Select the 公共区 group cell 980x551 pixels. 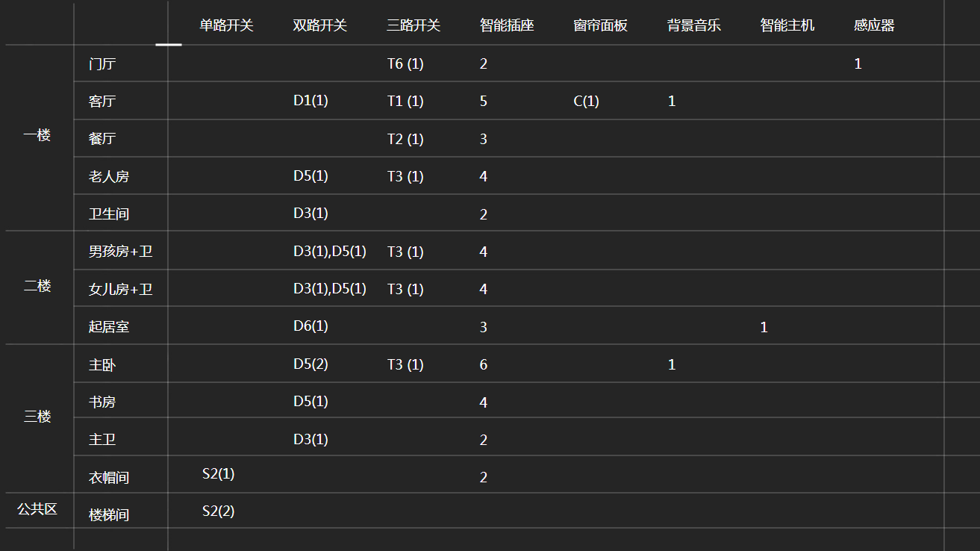pos(37,510)
